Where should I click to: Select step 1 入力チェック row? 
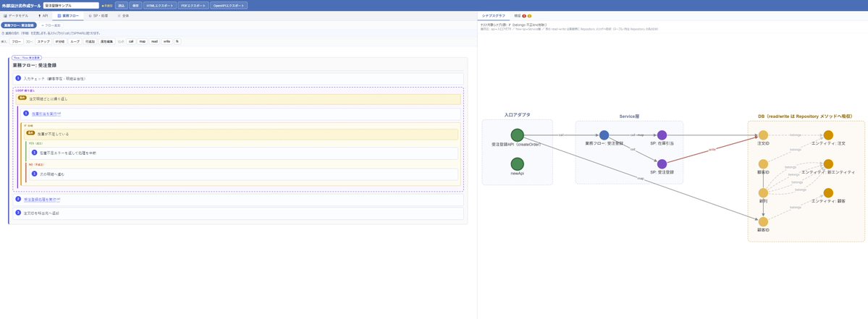click(238, 79)
